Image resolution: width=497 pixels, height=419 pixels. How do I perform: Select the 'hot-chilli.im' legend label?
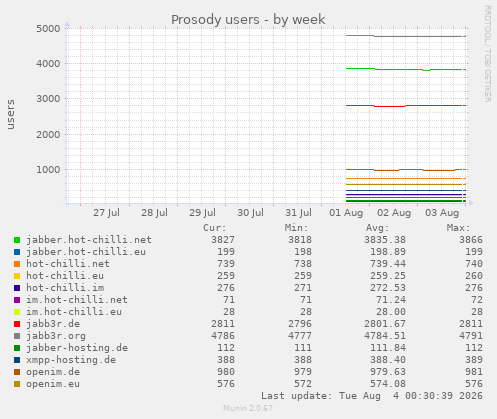[x=65, y=288]
